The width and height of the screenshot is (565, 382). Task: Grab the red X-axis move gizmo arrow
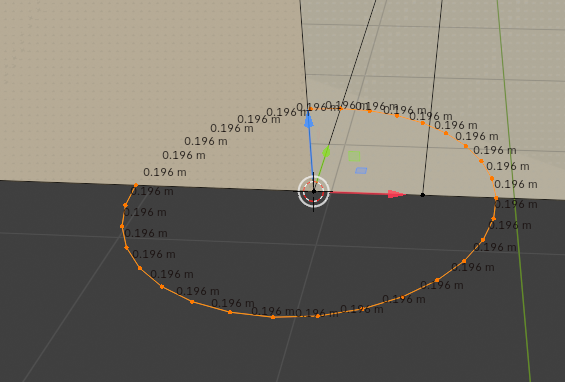[396, 194]
